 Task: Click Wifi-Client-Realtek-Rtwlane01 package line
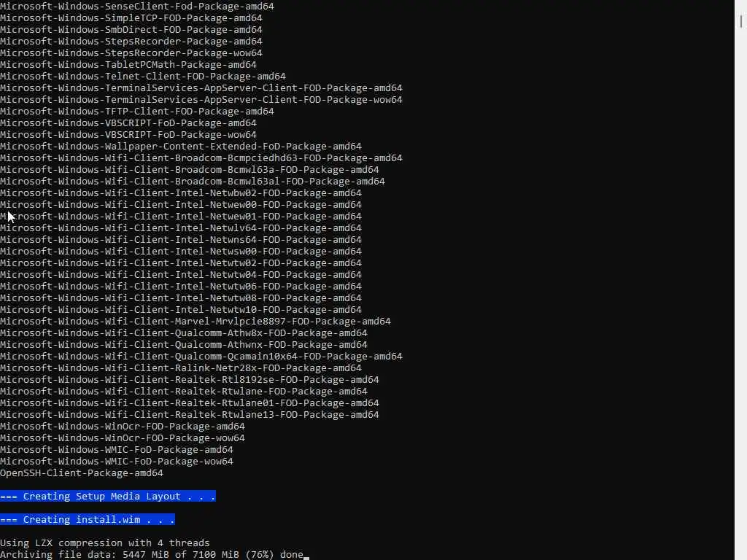coord(190,402)
